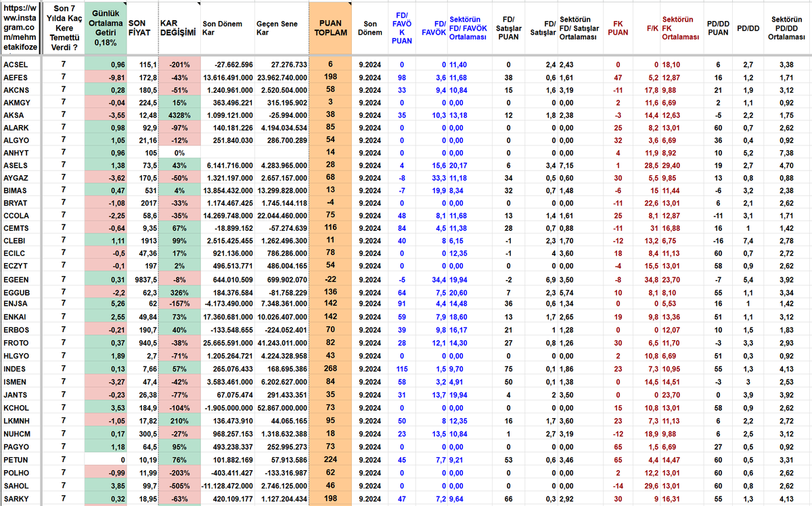Click the 'KAR DEĞİŞİMİ' column header
The height and width of the screenshot is (506, 812).
pos(179,27)
